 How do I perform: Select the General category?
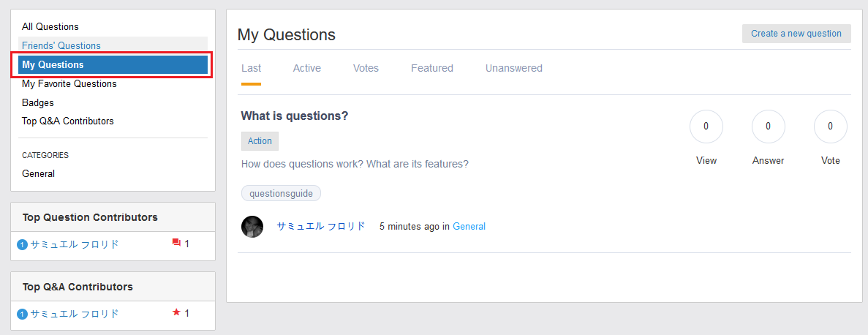click(x=39, y=173)
